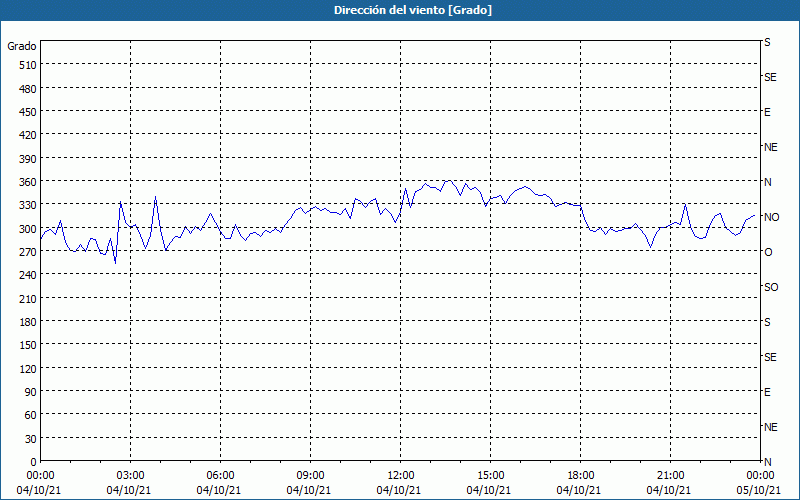Select the 04/10/21 date under 18:00
This screenshot has height=500, width=800.
coord(579,490)
